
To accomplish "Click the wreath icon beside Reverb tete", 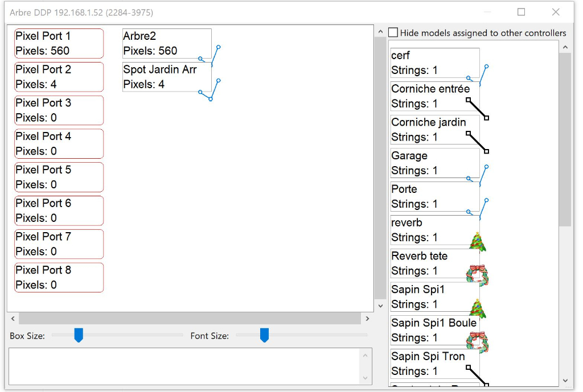I will (477, 275).
